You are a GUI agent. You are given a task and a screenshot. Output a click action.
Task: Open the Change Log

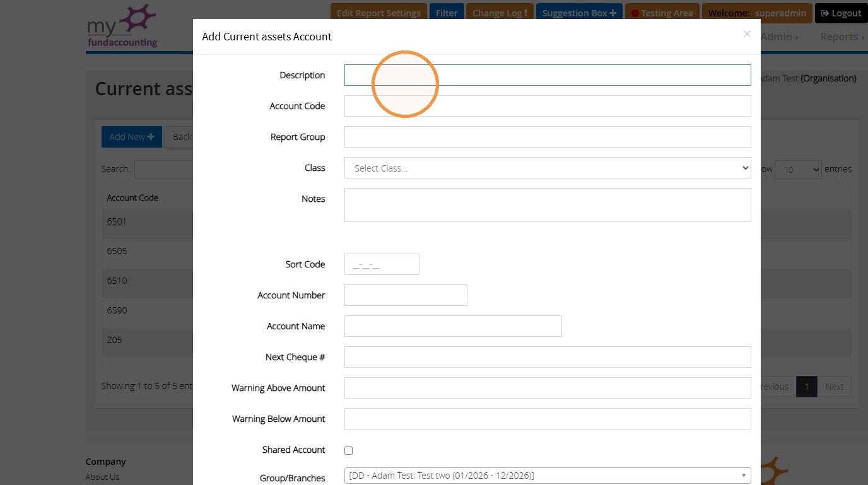(500, 13)
